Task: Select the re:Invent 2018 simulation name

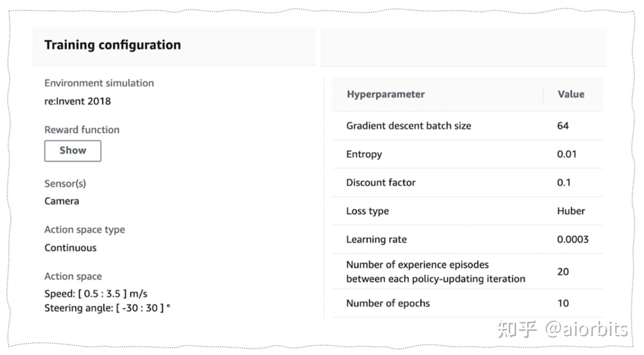Action: tap(77, 101)
